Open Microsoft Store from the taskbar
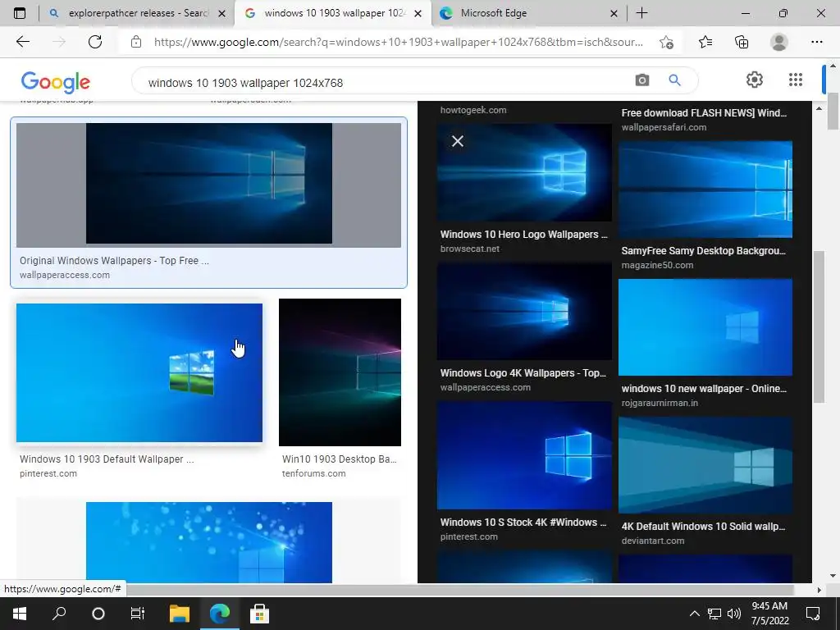The width and height of the screenshot is (840, 630). pyautogui.click(x=259, y=614)
